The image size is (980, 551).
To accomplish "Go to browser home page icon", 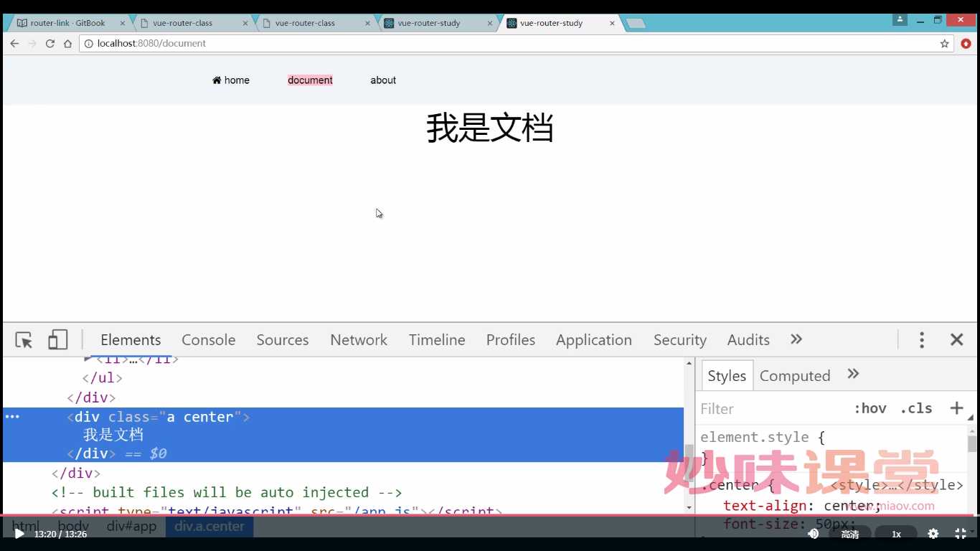I will 67,44.
